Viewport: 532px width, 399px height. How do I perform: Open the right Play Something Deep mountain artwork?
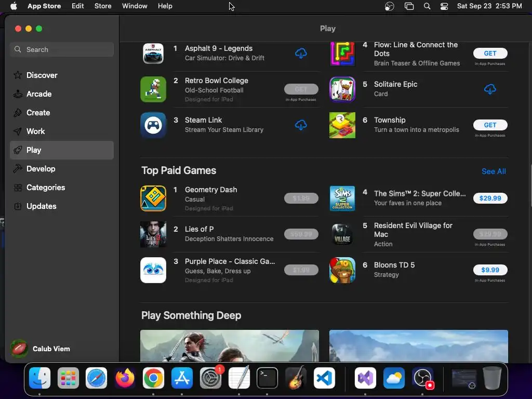[x=418, y=345]
